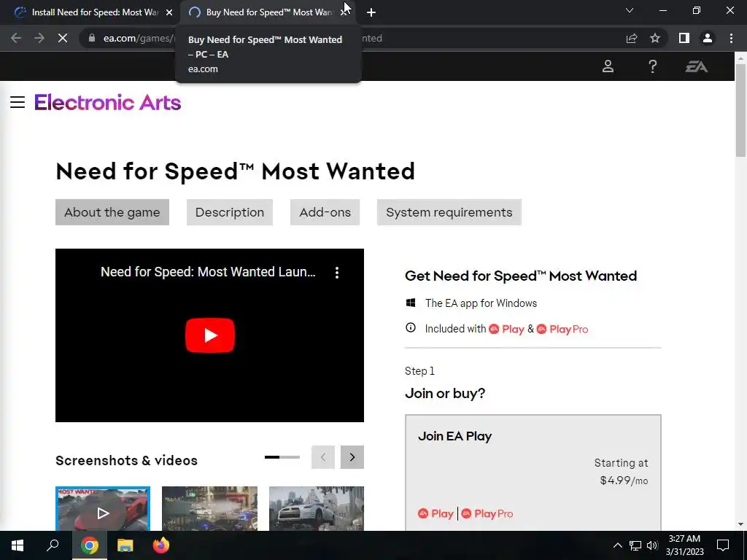
Task: Click the screenshots carousel progress indicator
Action: click(282, 457)
